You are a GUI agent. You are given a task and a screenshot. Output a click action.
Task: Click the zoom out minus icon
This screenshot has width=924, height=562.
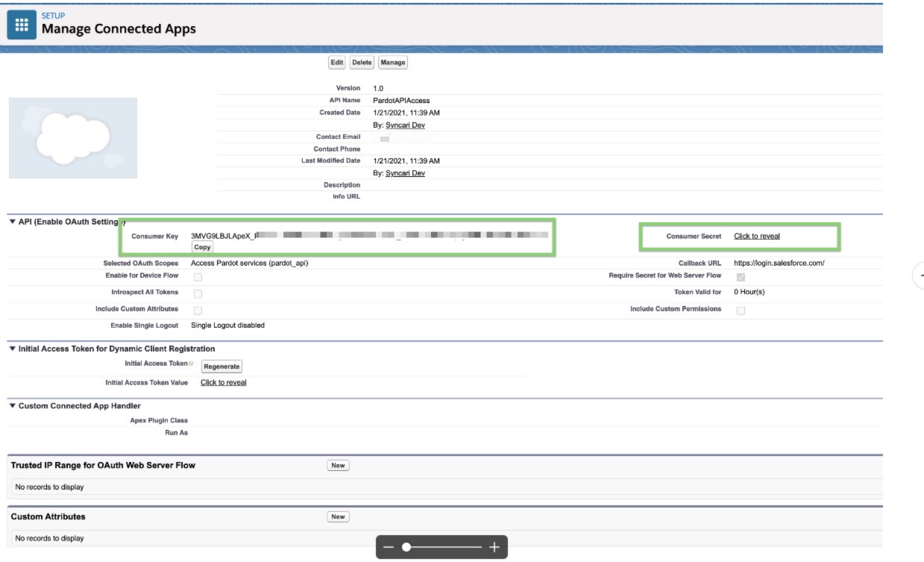click(389, 547)
